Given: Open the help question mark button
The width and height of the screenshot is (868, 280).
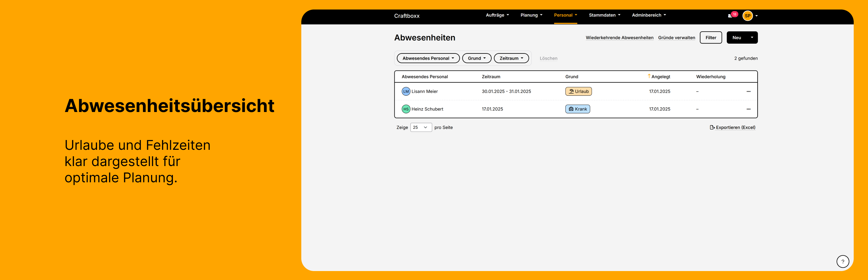Looking at the screenshot, I should 842,261.
